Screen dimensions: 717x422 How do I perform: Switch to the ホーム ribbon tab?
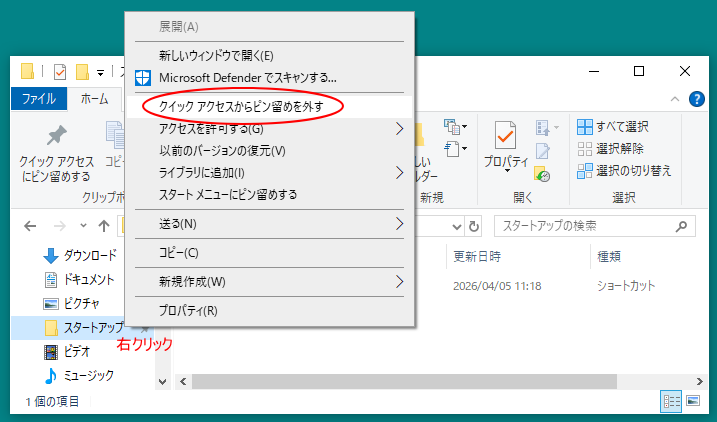[x=94, y=99]
